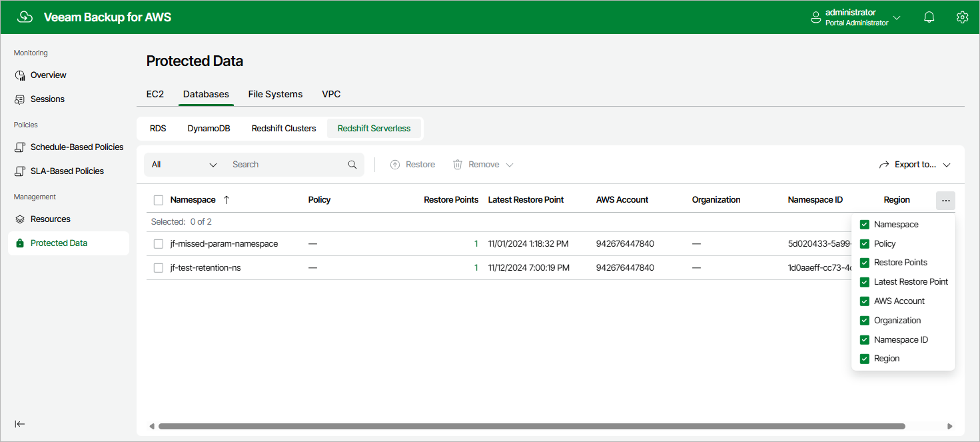Switch to the EC2 tab
This screenshot has width=980, height=442.
pyautogui.click(x=155, y=95)
